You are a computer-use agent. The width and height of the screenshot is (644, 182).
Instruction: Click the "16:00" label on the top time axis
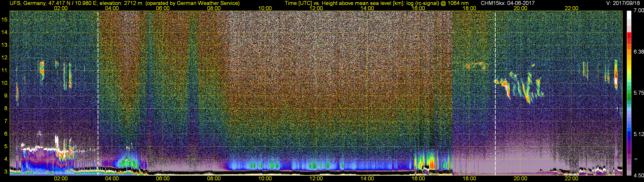click(418, 8)
